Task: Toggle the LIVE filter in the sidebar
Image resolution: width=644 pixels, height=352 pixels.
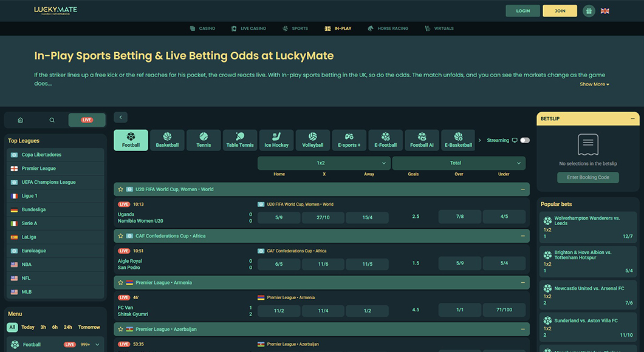Action: [x=87, y=120]
